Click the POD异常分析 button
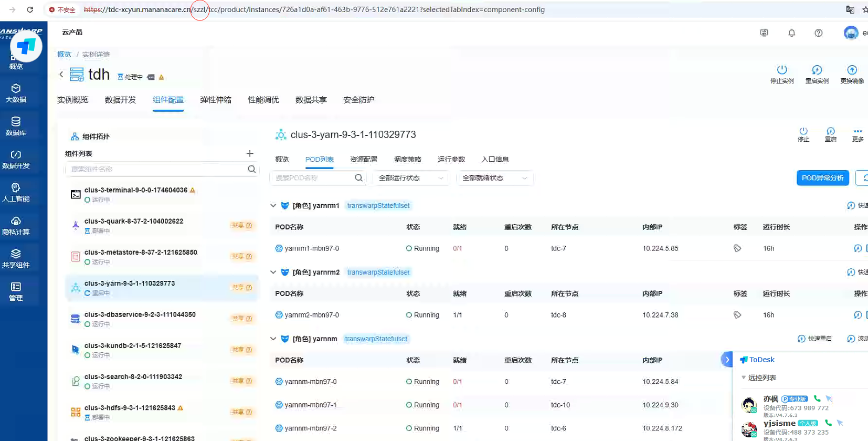 [x=822, y=178]
